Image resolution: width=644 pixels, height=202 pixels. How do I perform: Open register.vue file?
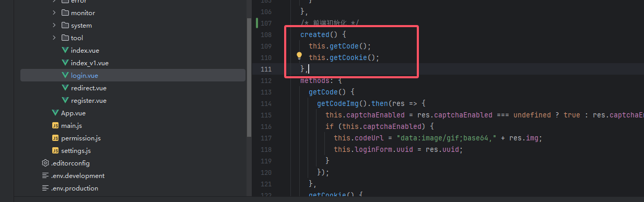(x=88, y=100)
